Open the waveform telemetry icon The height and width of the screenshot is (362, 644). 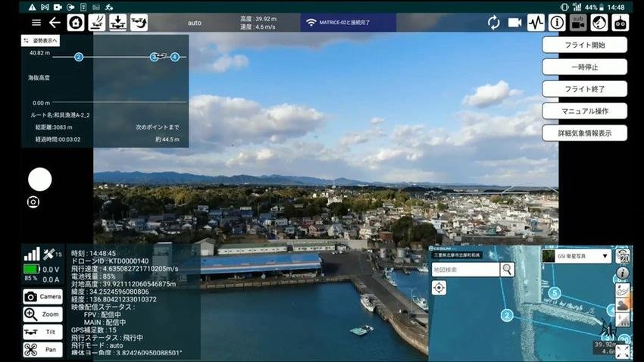pyautogui.click(x=536, y=23)
